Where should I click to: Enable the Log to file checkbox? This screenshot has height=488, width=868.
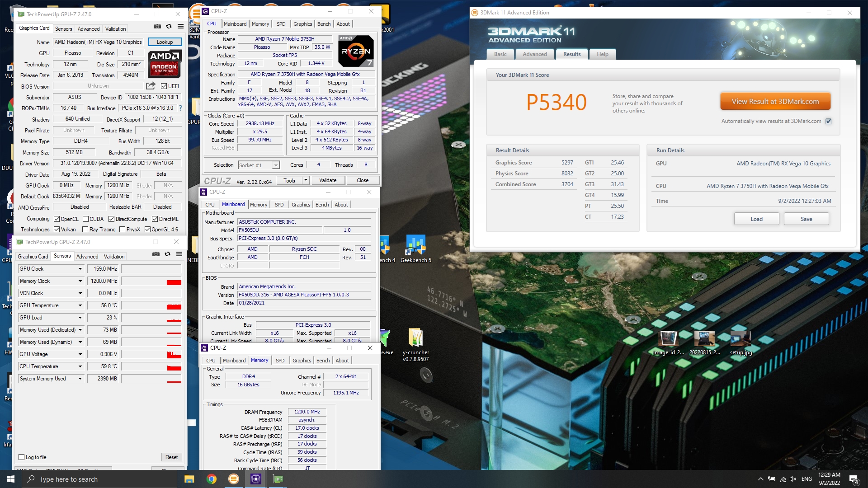21,457
